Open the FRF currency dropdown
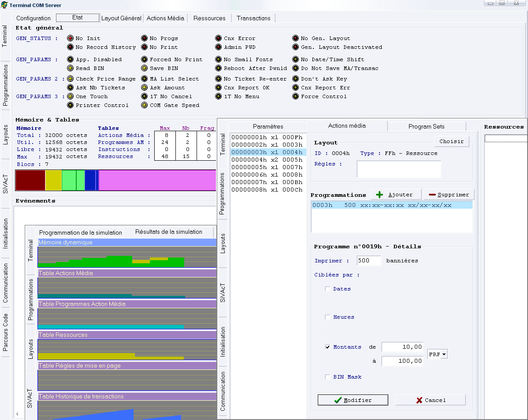The height and width of the screenshot is (420, 528). 444,354
